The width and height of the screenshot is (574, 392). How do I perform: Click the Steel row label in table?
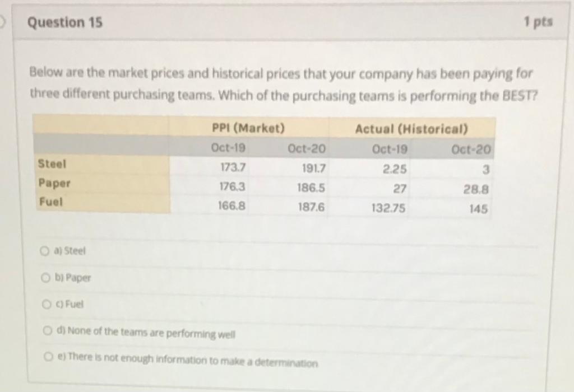click(52, 164)
